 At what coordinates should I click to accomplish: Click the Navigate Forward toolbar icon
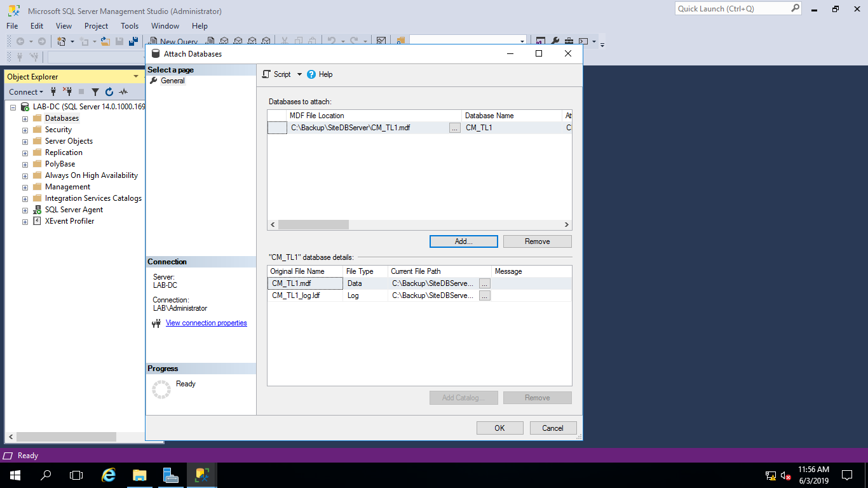click(42, 41)
